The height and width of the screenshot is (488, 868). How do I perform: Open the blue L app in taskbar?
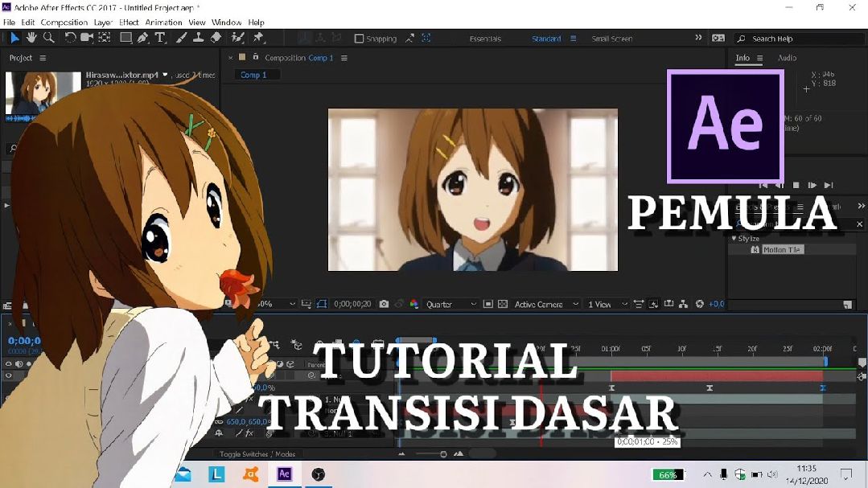click(x=216, y=474)
